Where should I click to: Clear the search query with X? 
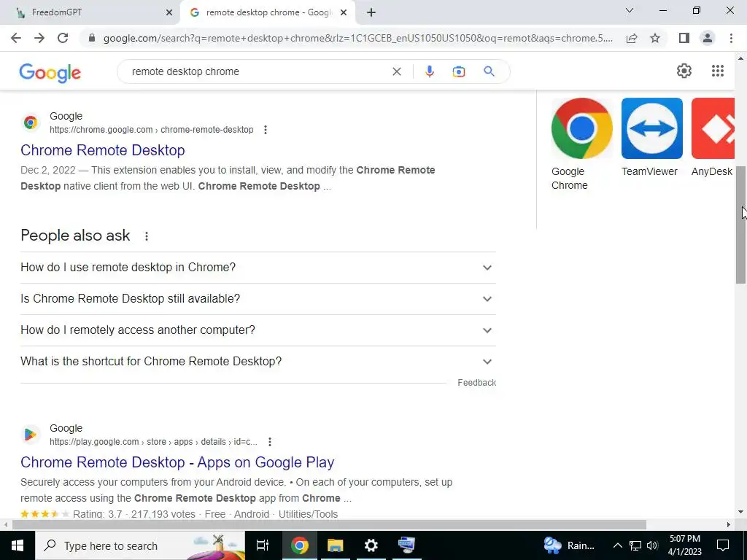396,71
